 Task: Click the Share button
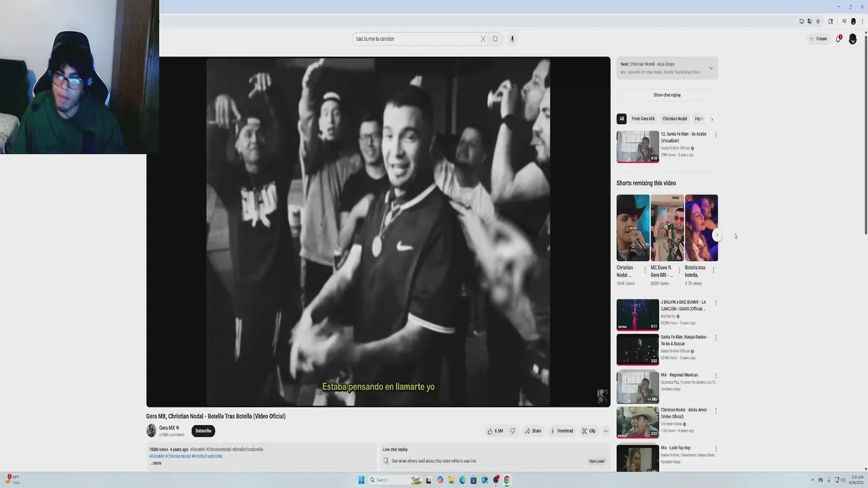click(x=533, y=431)
